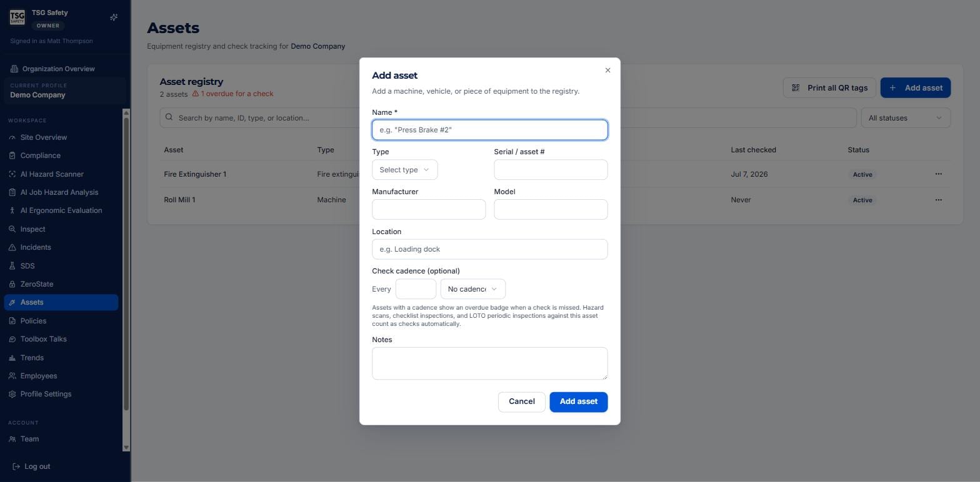Focus the Name input field
This screenshot has height=482, width=980.
tap(489, 130)
